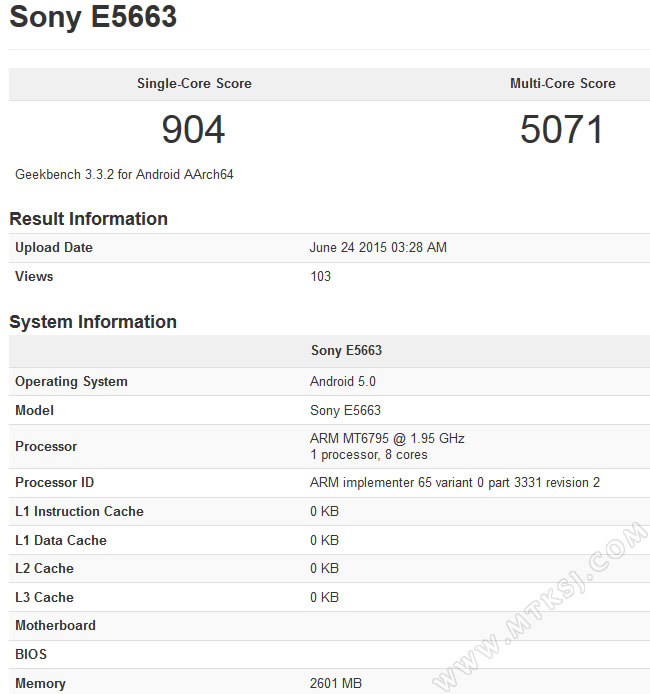Select the Operating System row label

pyautogui.click(x=71, y=382)
